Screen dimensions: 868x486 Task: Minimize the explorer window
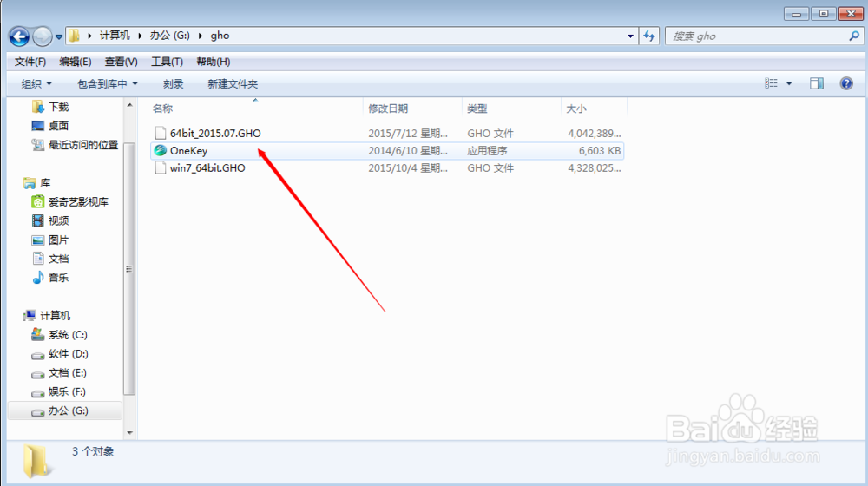(797, 14)
